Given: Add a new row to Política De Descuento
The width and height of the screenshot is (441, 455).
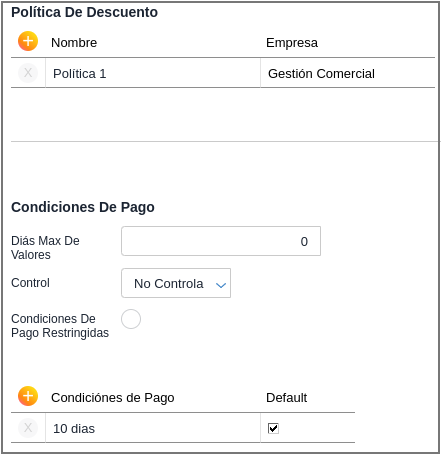Looking at the screenshot, I should [28, 41].
